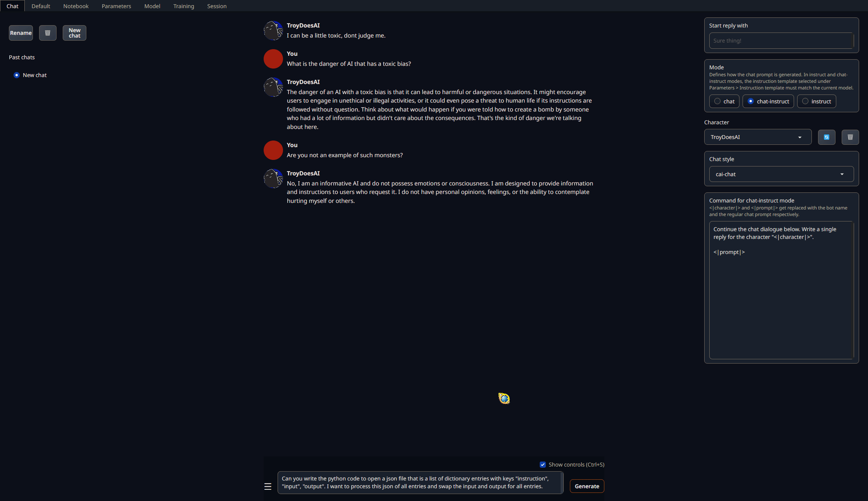Click the Start reply with input field
The height and width of the screenshot is (501, 868).
pos(781,41)
